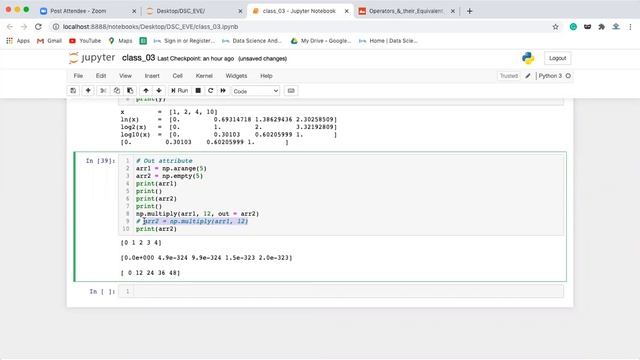Move selected cell down
Image resolution: width=640 pixels, height=360 pixels.
159,91
